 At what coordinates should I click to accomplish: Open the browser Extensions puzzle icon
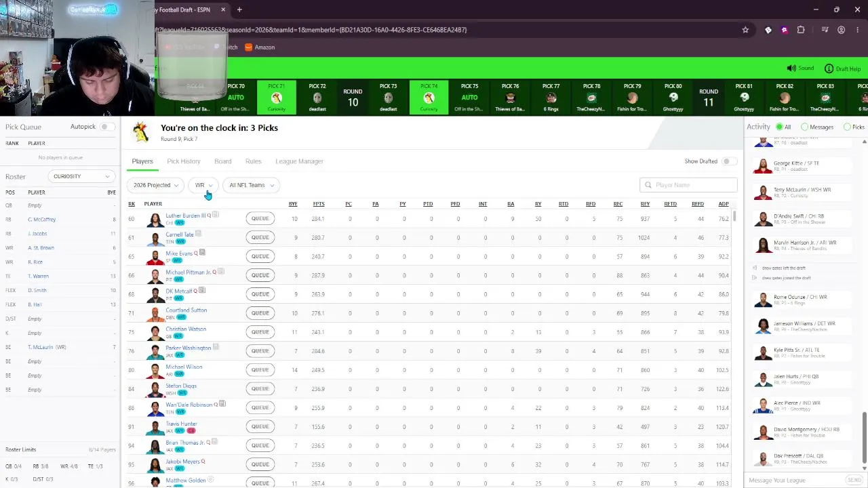[x=801, y=30]
